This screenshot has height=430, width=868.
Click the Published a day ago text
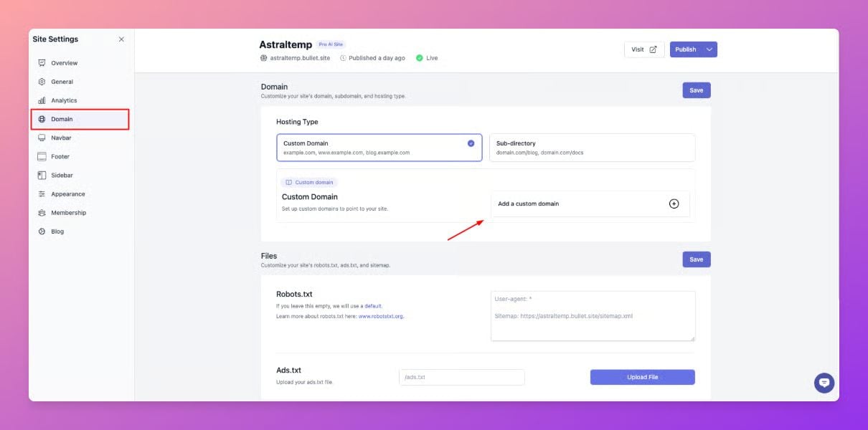click(x=377, y=58)
